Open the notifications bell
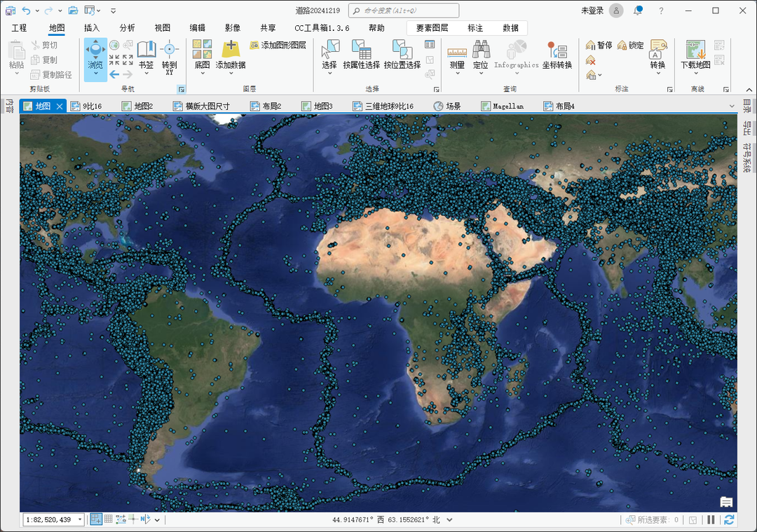 point(639,10)
